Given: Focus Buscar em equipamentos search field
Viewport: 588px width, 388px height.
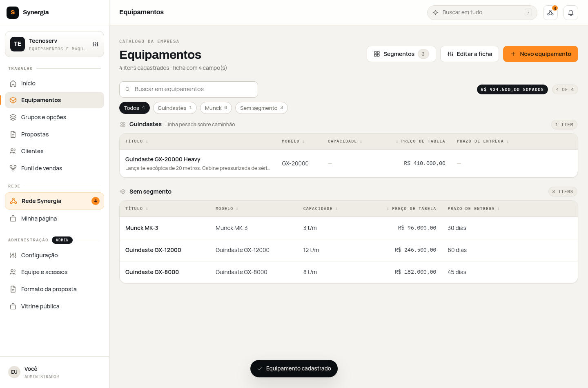Looking at the screenshot, I should 189,89.
